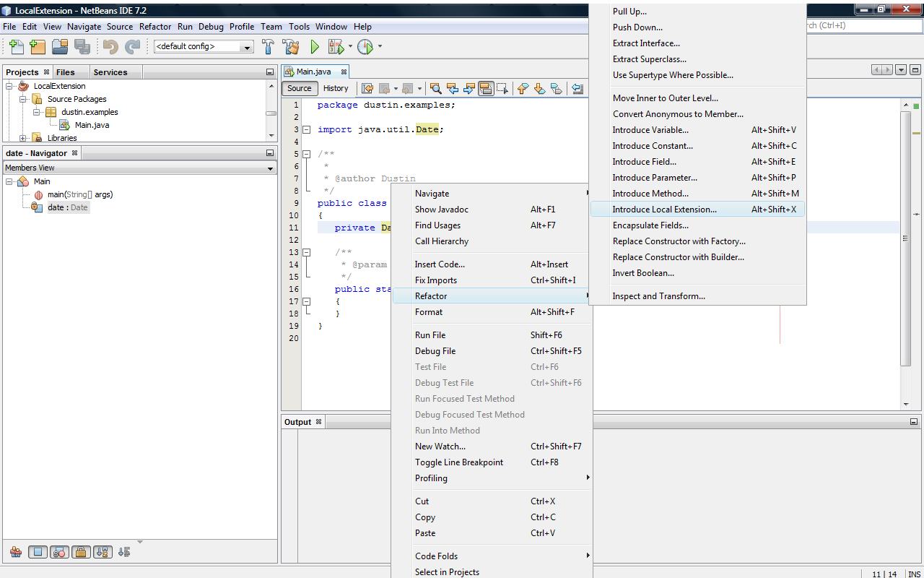This screenshot has height=578, width=924.
Task: Click the Build Project hammer icon
Action: coord(268,47)
